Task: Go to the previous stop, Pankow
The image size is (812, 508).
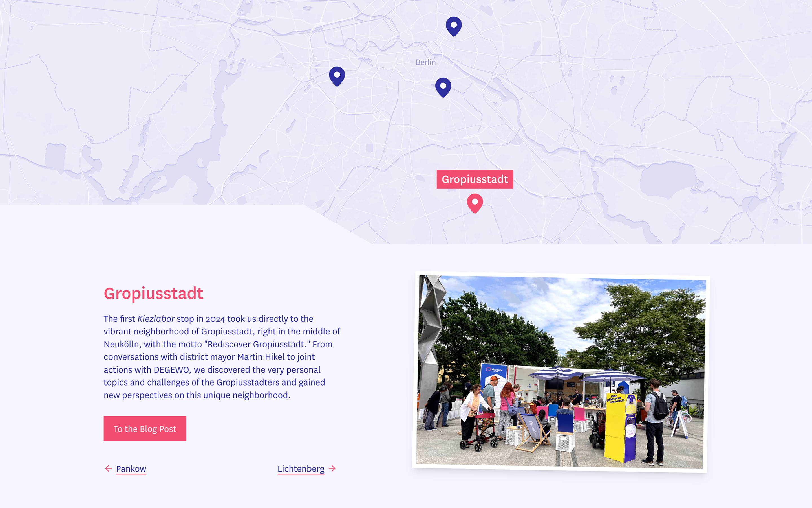Action: click(131, 468)
